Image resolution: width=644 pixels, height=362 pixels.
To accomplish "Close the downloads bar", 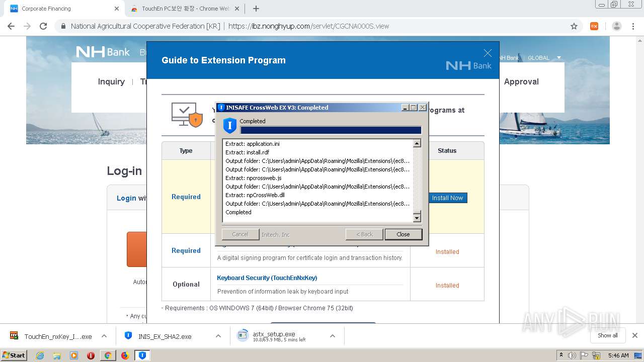I will pyautogui.click(x=635, y=335).
